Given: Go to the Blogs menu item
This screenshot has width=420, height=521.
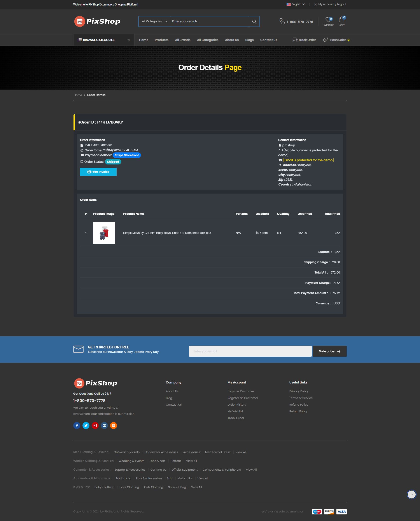Looking at the screenshot, I should click(249, 40).
